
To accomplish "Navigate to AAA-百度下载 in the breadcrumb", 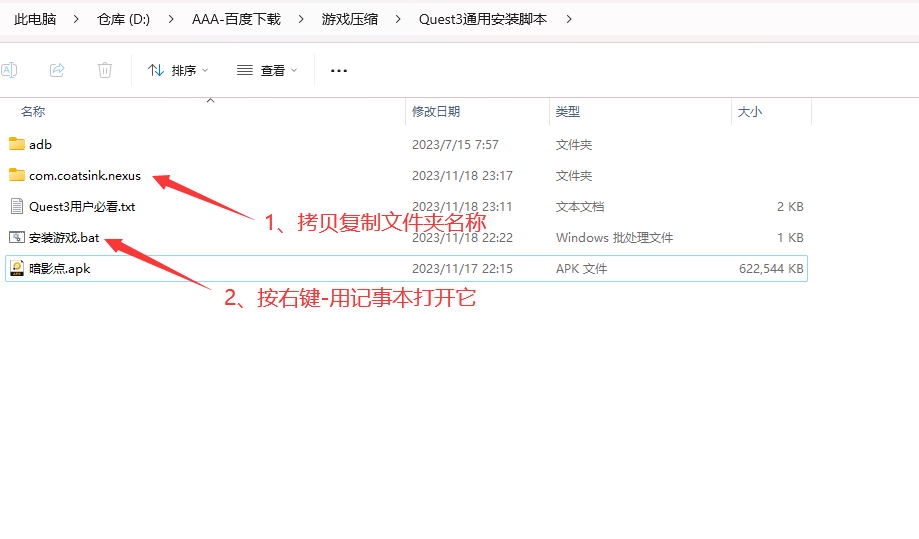I will click(236, 19).
